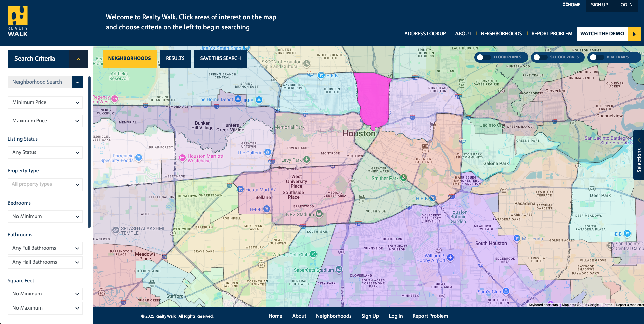Viewport: 644px width, 324px height.
Task: Open the Selections side panel tab
Action: (639, 155)
